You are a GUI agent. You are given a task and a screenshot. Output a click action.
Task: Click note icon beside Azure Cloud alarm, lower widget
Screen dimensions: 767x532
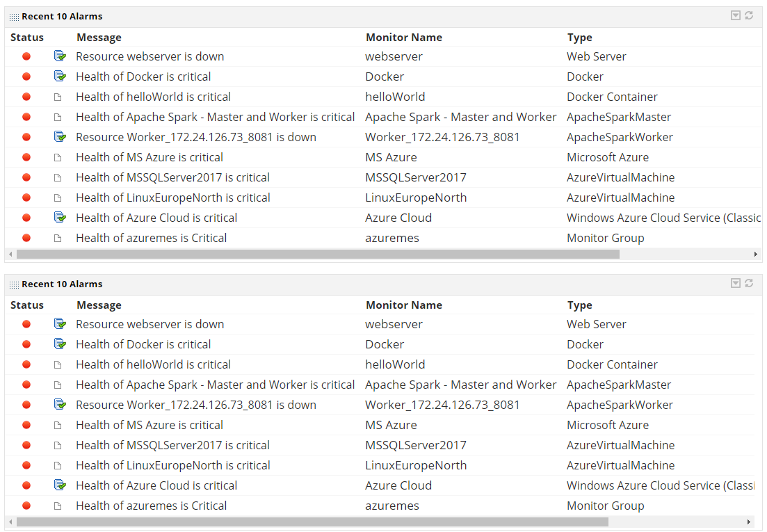pos(60,485)
